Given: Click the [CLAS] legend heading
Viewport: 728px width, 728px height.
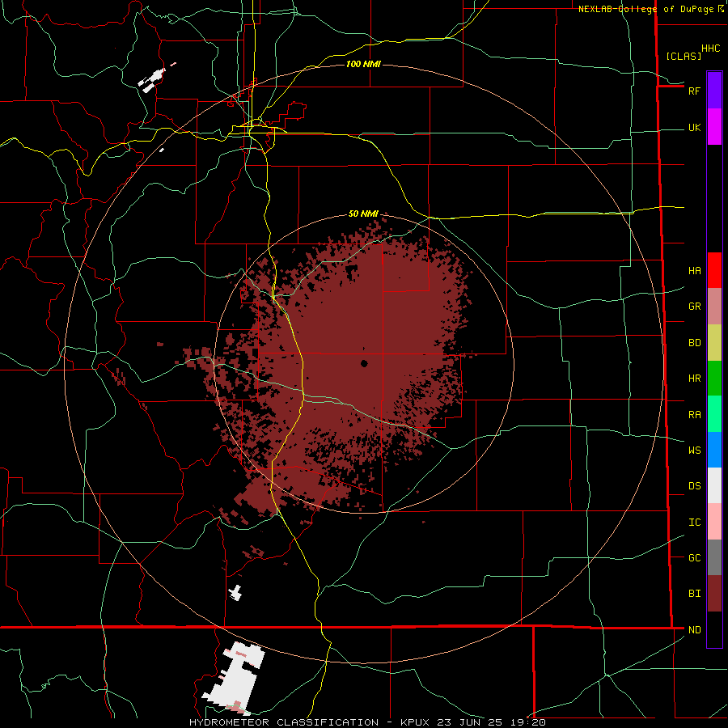Looking at the screenshot, I should click(684, 56).
